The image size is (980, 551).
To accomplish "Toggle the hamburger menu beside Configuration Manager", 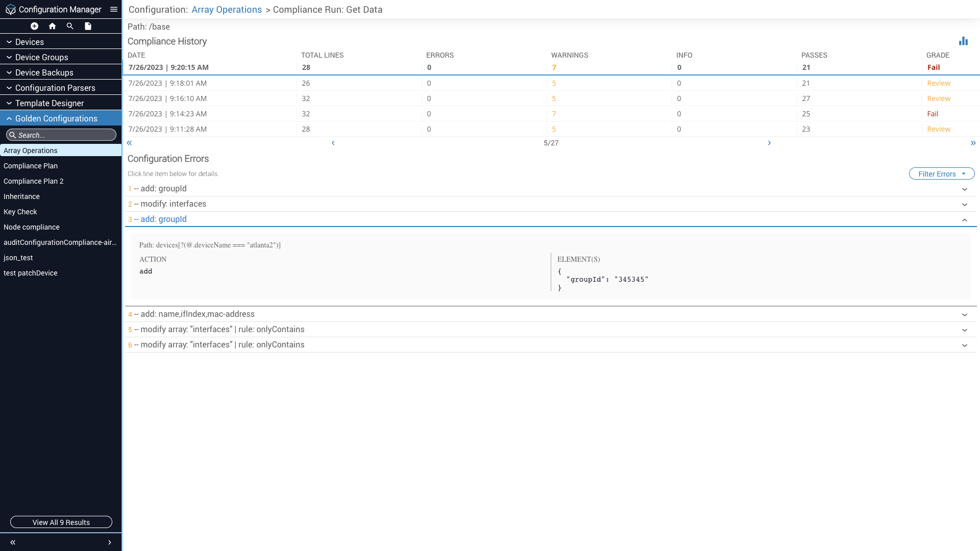I will pyautogui.click(x=114, y=9).
